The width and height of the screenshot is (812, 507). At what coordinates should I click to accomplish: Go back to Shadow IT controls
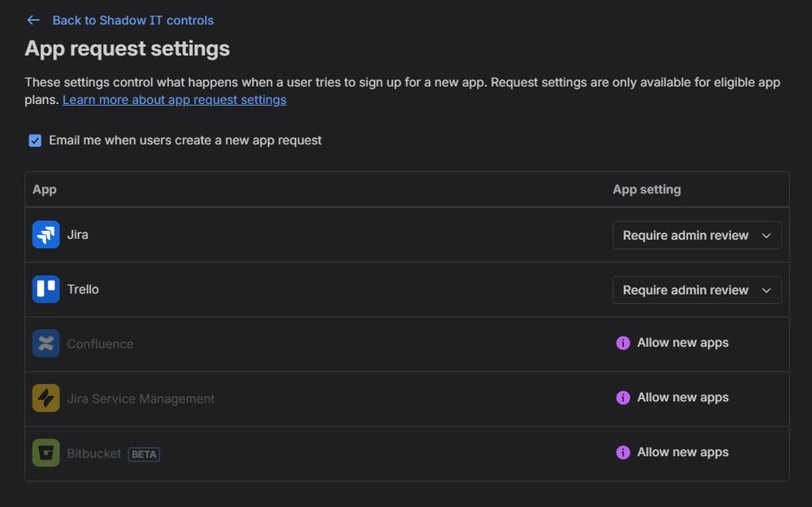click(x=132, y=20)
